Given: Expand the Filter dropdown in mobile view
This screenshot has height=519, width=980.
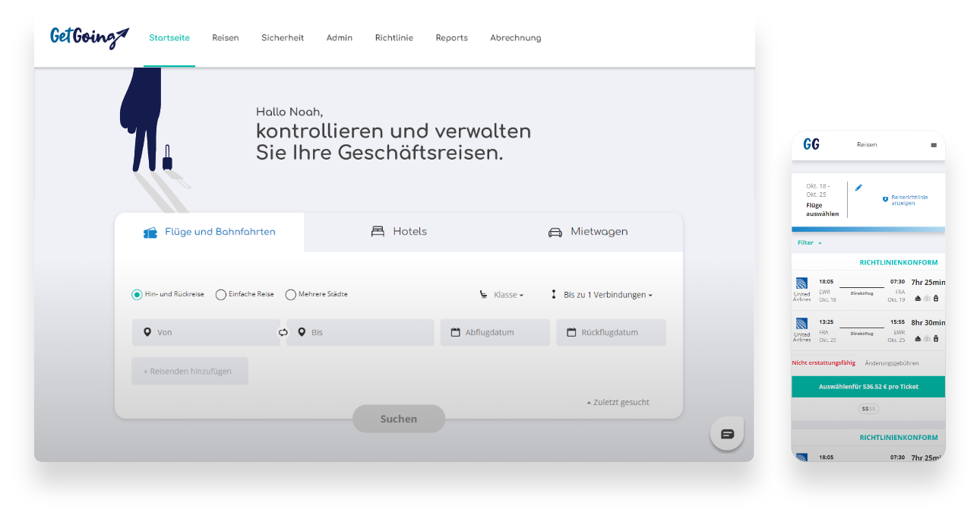Looking at the screenshot, I should click(809, 243).
